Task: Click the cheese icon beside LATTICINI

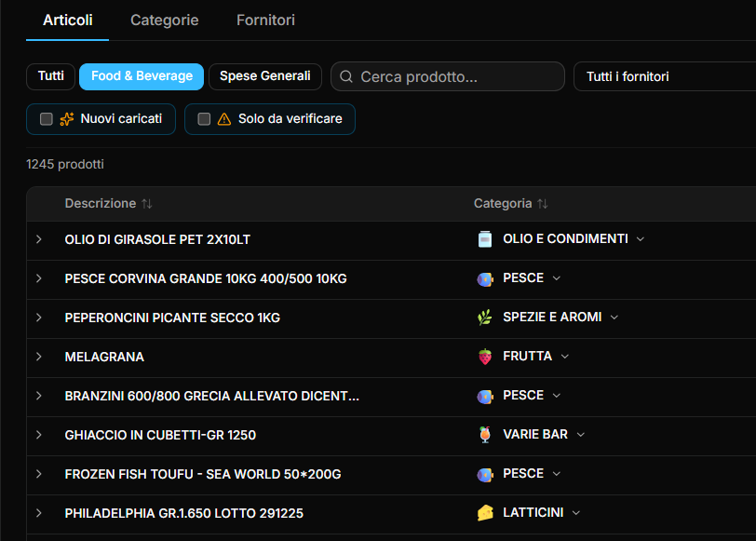Action: pos(484,513)
